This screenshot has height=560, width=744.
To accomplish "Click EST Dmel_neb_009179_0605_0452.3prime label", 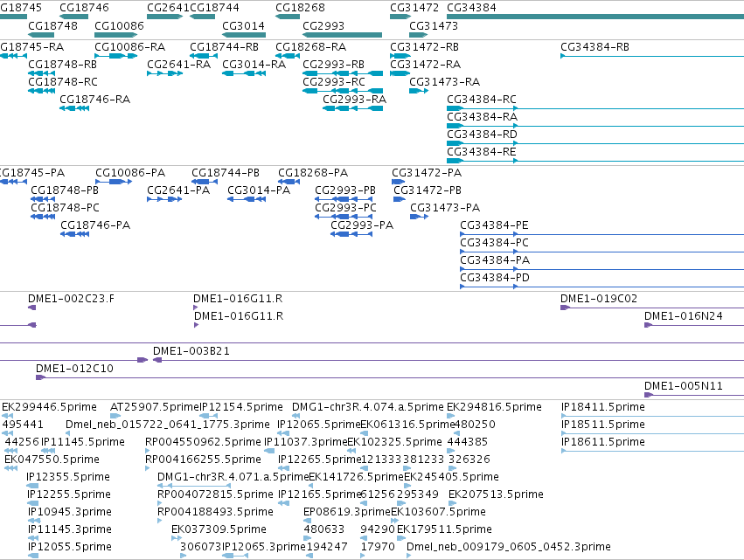I will [x=509, y=547].
